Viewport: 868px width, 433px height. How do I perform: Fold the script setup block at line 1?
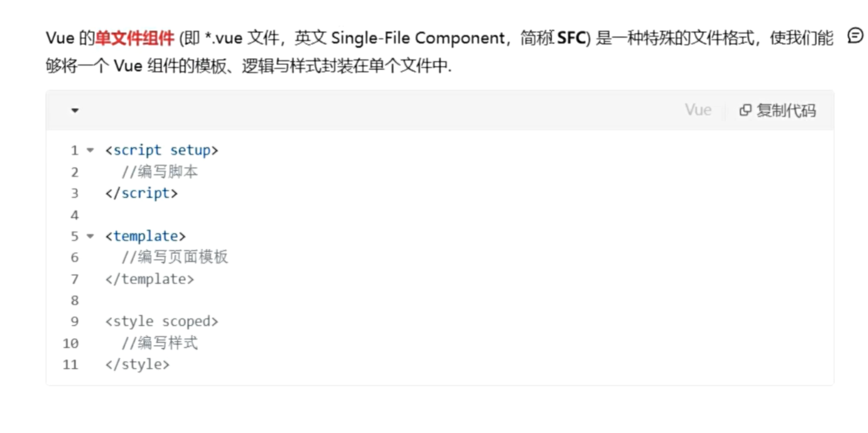pyautogui.click(x=90, y=150)
